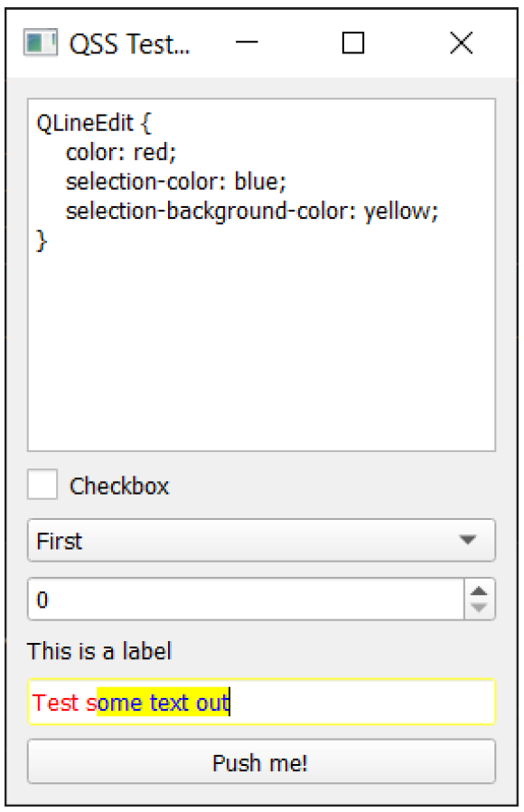Click the 'QLineEdit {' selector line
Viewport: 524px width, 812px height.
94,123
